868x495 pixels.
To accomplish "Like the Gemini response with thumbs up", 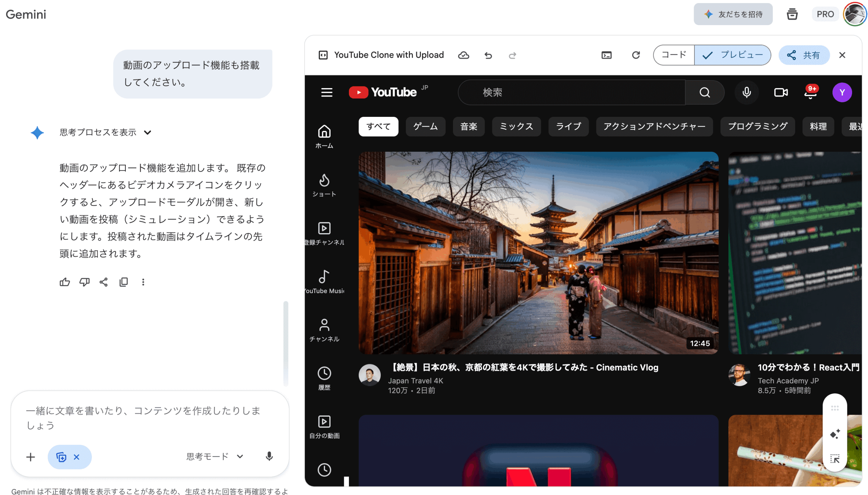I will pyautogui.click(x=65, y=282).
